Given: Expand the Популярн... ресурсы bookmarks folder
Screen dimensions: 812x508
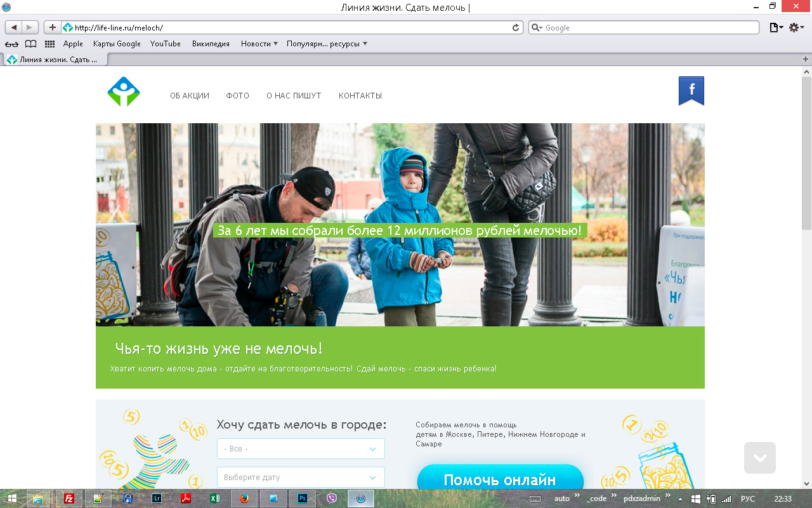Looking at the screenshot, I should pyautogui.click(x=327, y=44).
